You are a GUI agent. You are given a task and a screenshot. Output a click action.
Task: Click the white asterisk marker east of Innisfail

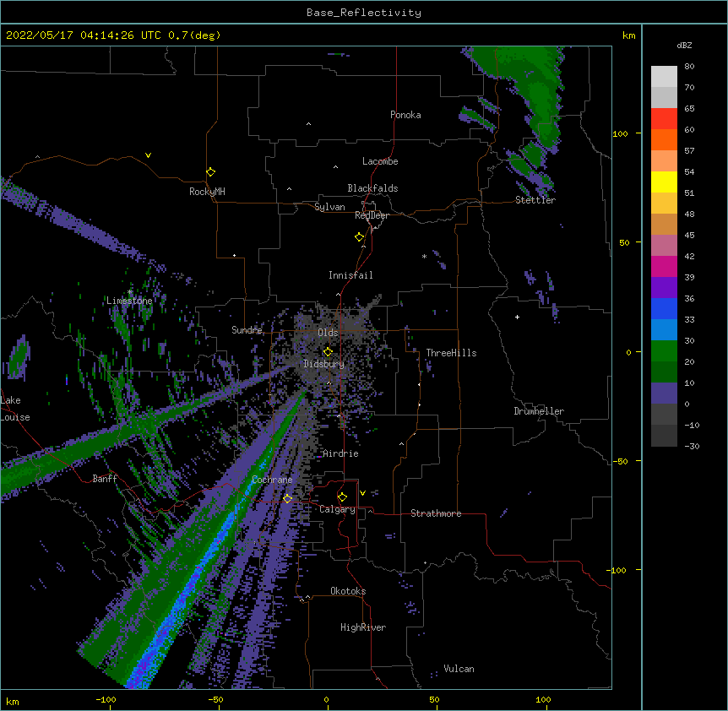424,256
